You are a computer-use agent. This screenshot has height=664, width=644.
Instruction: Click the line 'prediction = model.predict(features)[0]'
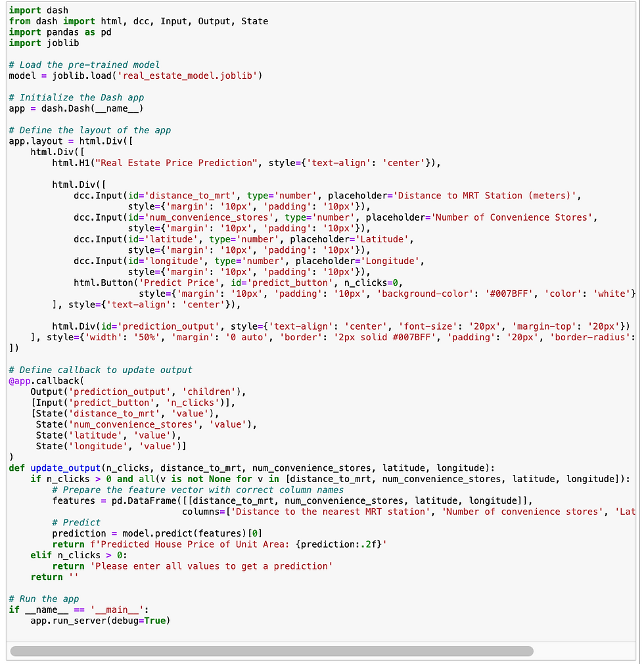[x=158, y=533]
